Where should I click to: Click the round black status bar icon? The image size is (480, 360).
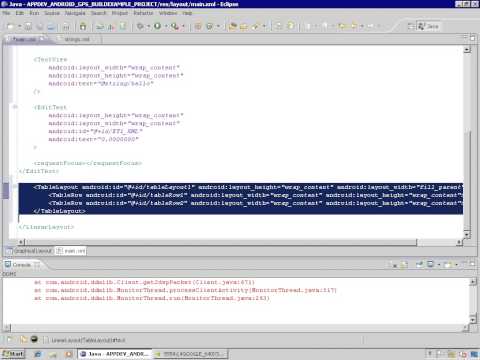point(34,339)
